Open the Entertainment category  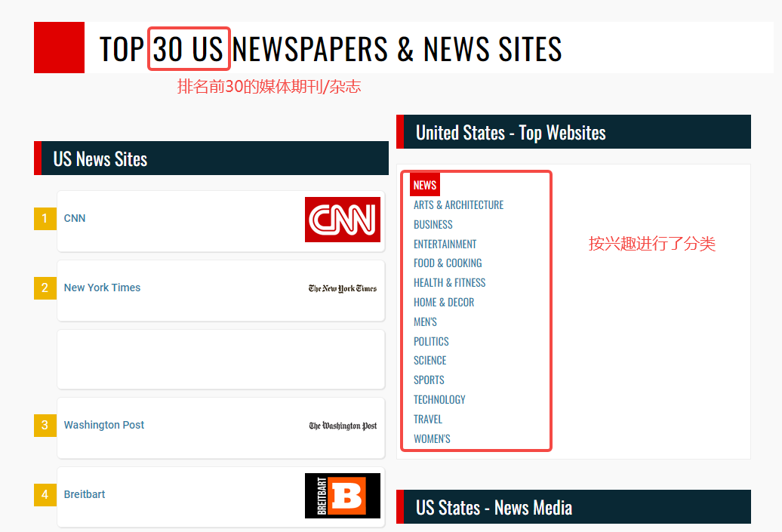445,244
